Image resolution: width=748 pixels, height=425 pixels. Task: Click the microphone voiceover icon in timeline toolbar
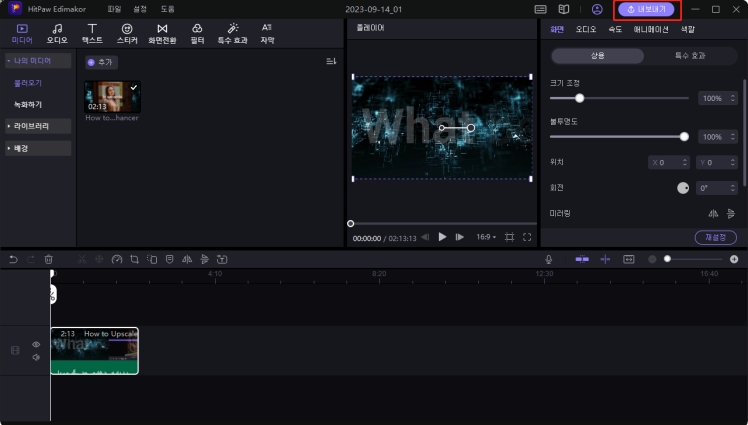pyautogui.click(x=547, y=259)
